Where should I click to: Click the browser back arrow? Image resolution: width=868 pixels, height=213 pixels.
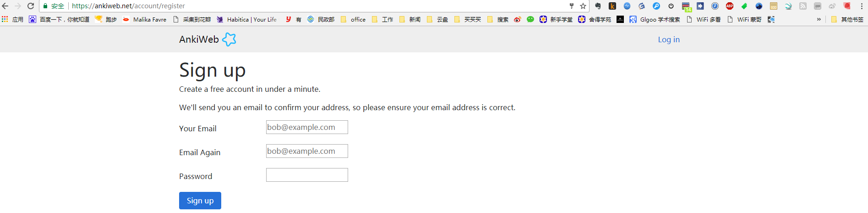5,6
